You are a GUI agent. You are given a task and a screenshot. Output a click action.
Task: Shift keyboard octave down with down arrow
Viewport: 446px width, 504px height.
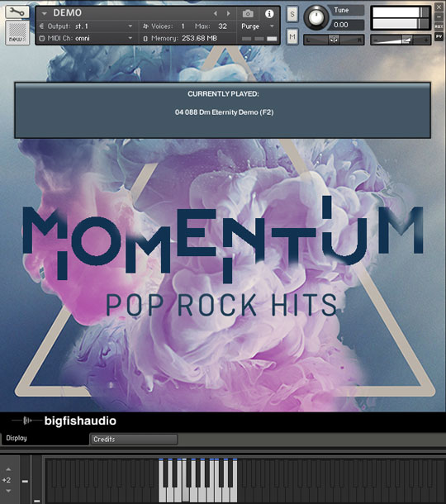coord(9,491)
